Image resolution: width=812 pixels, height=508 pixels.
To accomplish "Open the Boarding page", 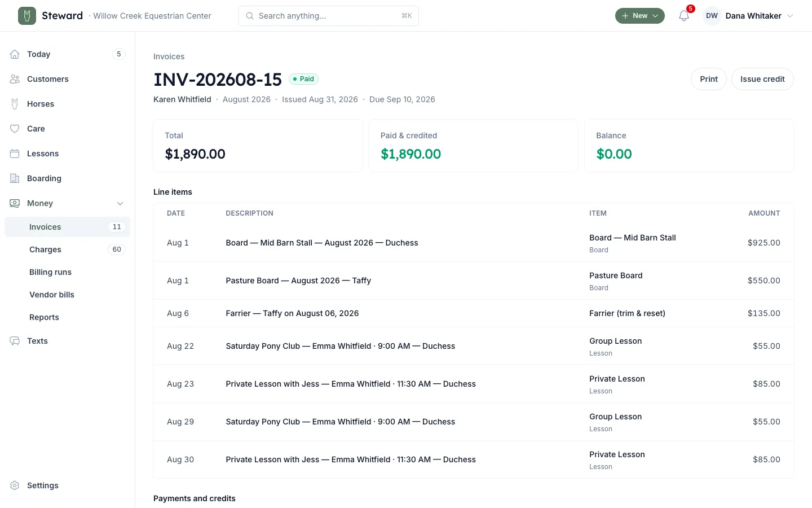I will click(68, 178).
